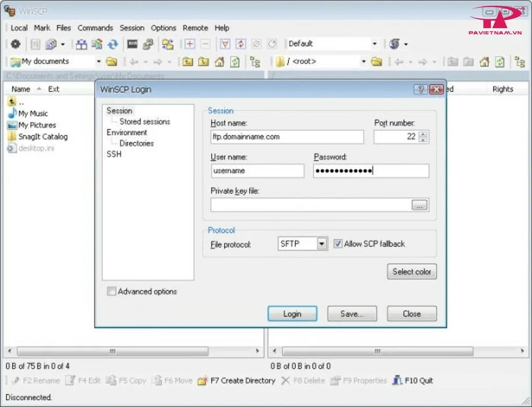Click the red Filter funnel toolbar icon
The height and width of the screenshot is (407, 532).
click(225, 44)
